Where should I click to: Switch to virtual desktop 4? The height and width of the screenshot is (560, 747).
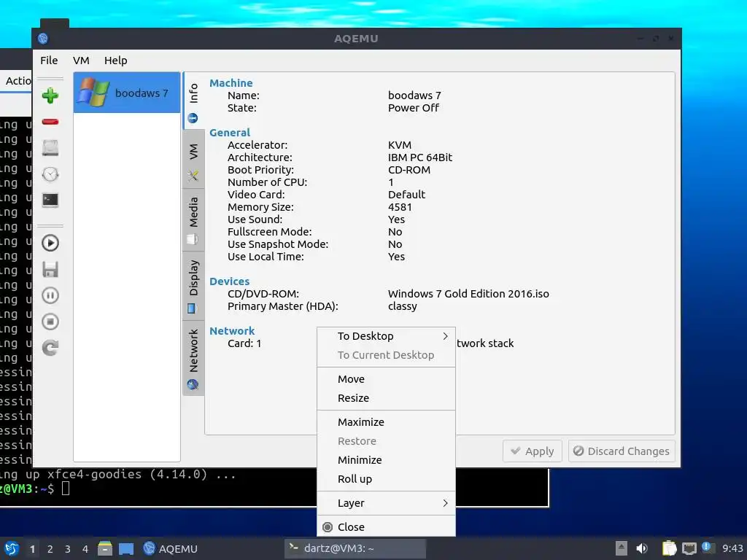85,549
